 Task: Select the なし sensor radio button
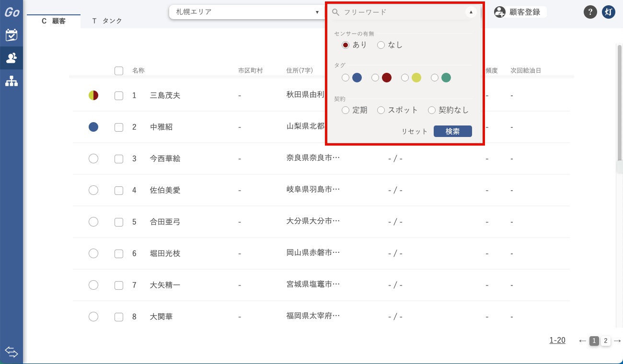click(381, 45)
